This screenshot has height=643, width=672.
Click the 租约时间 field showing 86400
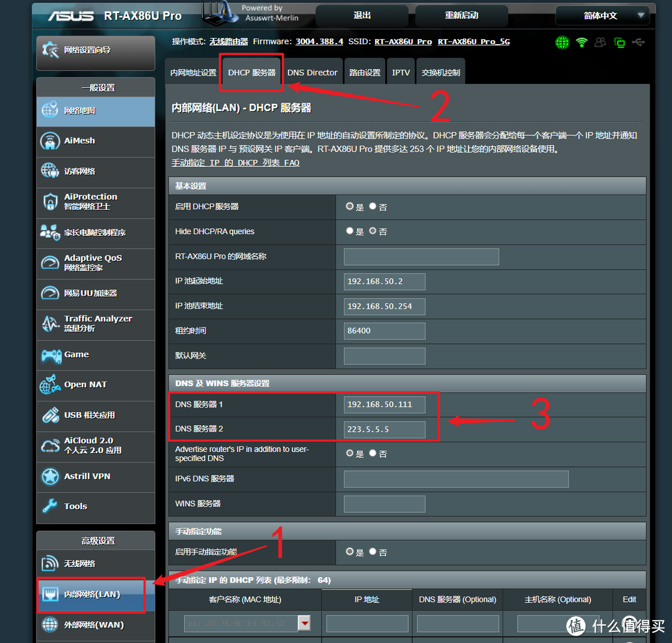pyautogui.click(x=385, y=331)
